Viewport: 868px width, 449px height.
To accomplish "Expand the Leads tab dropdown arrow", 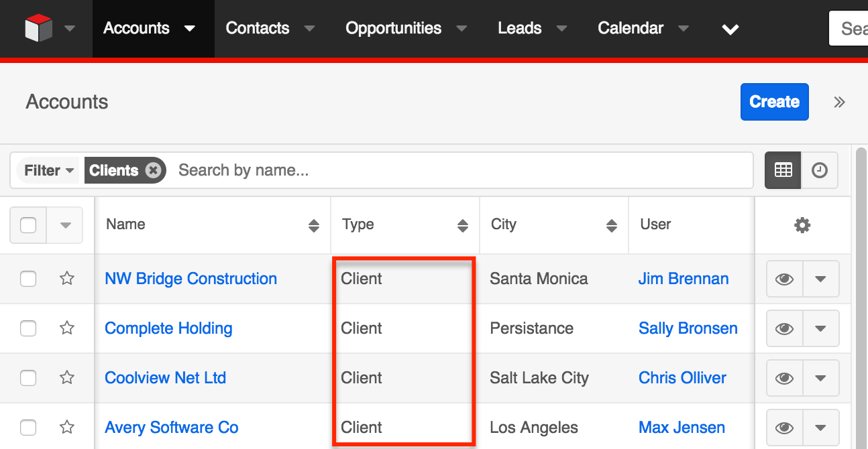I will pyautogui.click(x=562, y=29).
